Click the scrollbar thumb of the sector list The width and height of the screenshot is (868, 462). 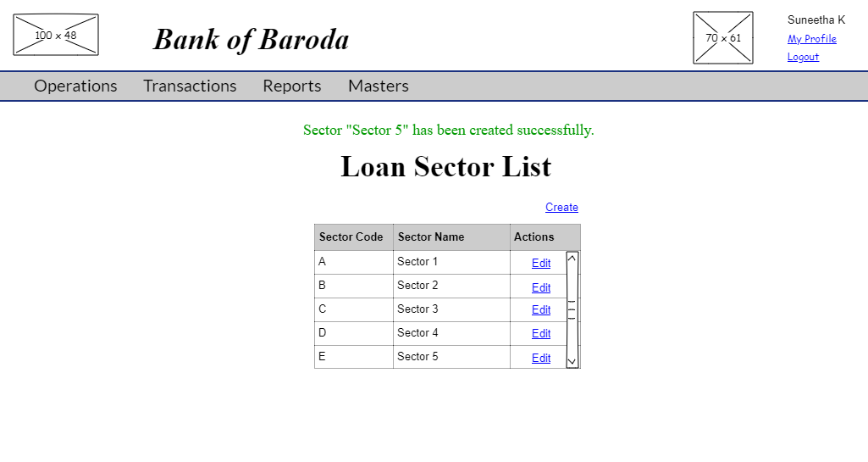pyautogui.click(x=572, y=309)
